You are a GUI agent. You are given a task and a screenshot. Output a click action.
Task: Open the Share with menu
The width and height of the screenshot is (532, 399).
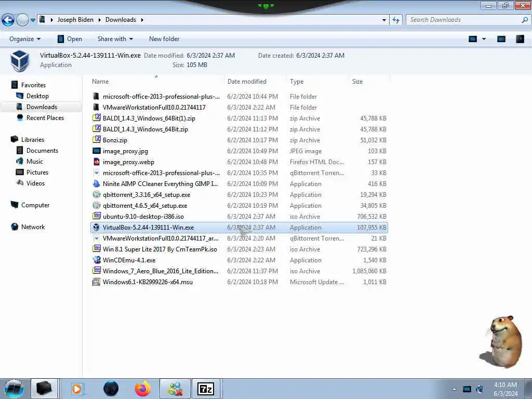(115, 39)
